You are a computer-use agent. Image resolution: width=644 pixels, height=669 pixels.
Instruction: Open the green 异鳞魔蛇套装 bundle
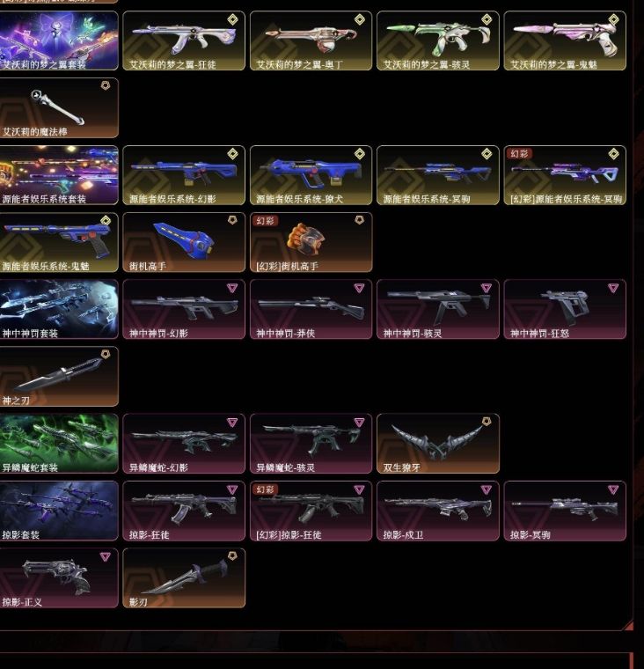(x=59, y=444)
